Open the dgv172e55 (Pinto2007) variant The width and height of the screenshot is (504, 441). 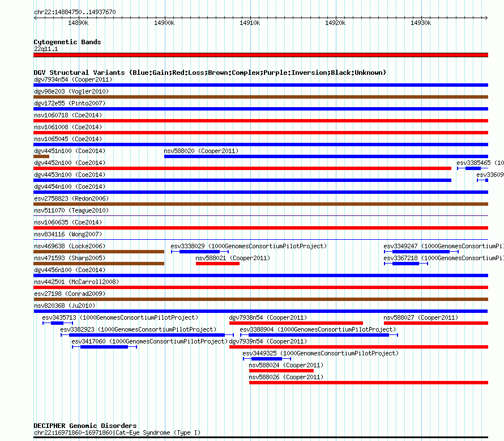coord(70,103)
